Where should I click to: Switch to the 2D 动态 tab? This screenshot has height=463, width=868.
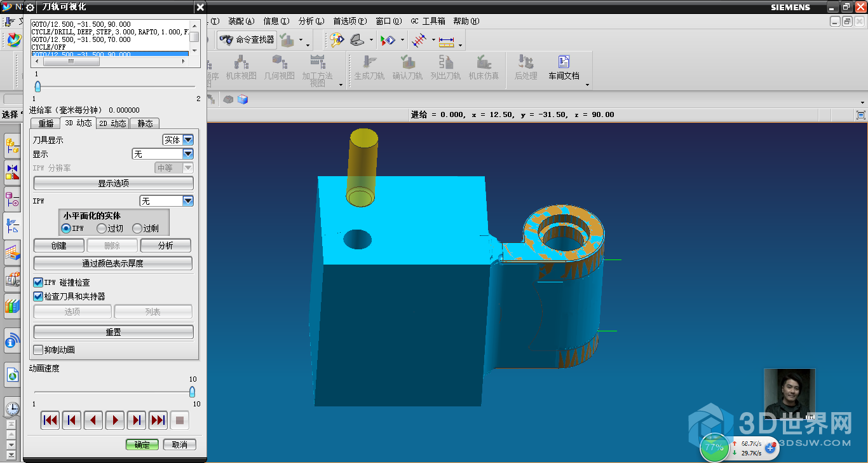112,123
